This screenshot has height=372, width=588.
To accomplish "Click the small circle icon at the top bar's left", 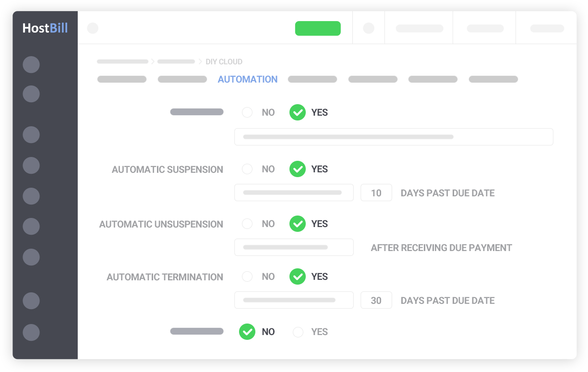I will pos(93,28).
